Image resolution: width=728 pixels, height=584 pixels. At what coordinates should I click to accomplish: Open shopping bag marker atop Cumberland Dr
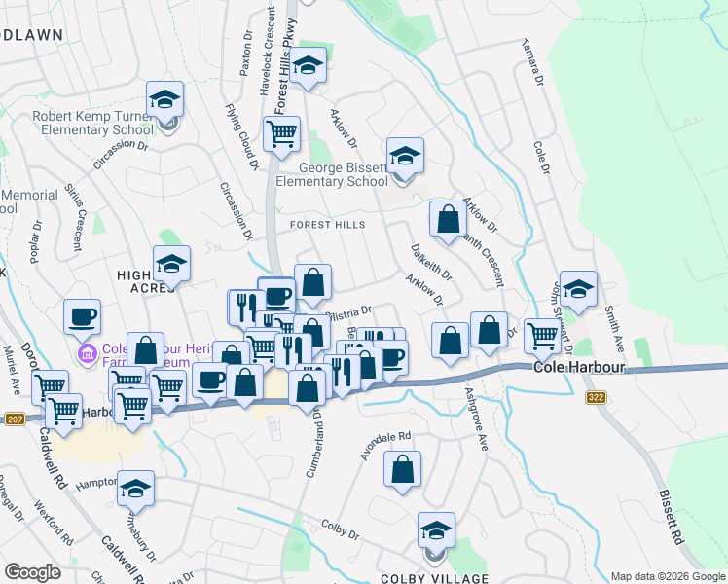307,388
